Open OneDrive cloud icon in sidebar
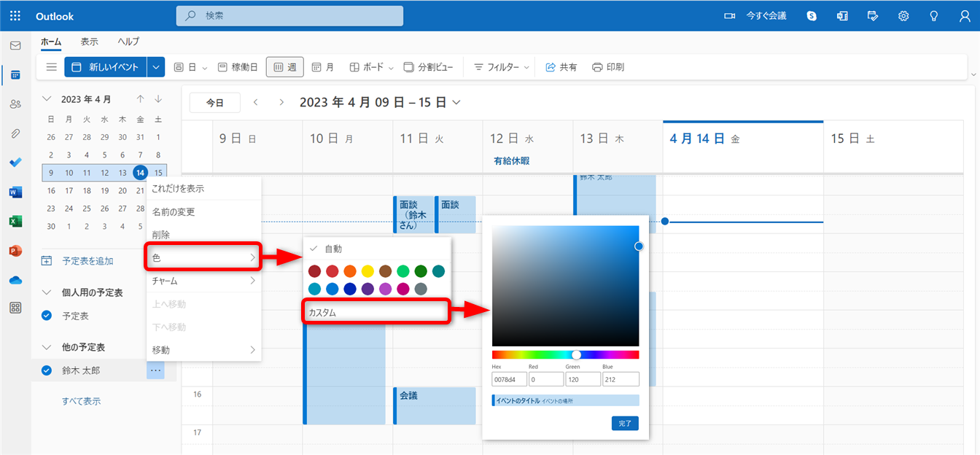The height and width of the screenshot is (455, 980). point(15,280)
